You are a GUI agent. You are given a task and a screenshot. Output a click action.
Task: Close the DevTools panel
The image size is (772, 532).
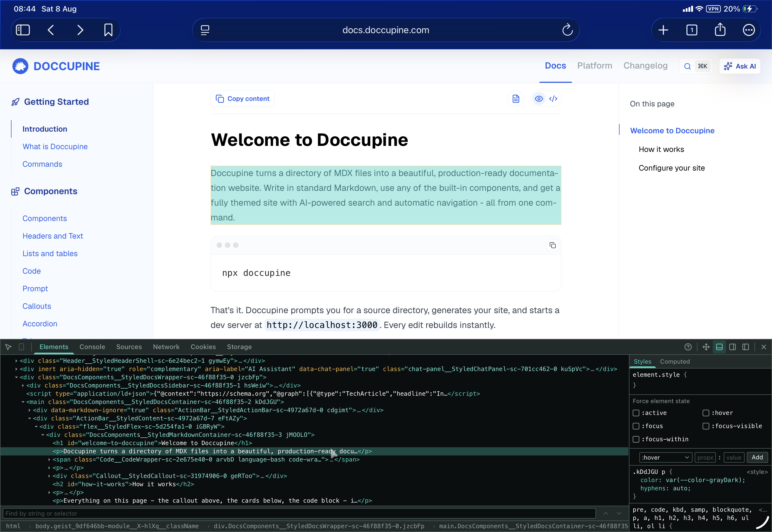click(764, 347)
